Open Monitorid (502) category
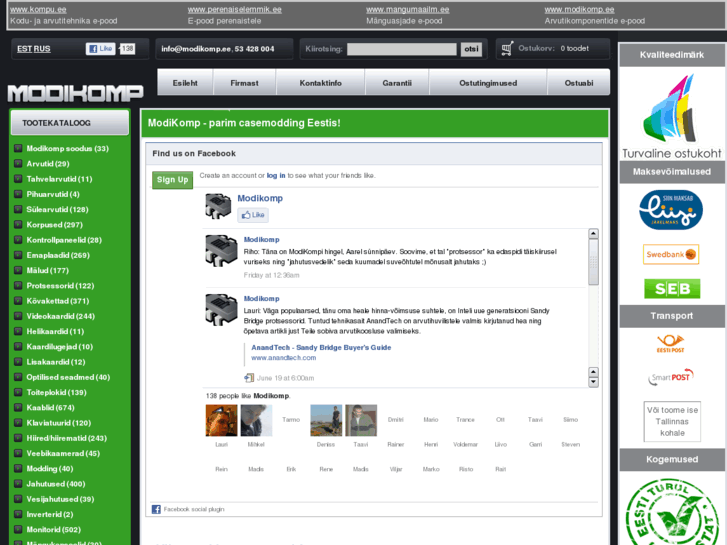This screenshot has height=545, width=727. 54,530
